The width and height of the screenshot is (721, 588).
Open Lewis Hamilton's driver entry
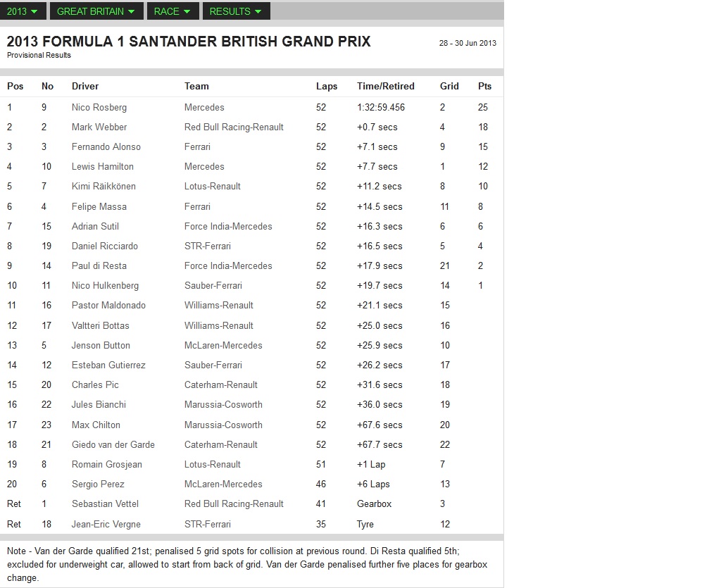(x=103, y=167)
